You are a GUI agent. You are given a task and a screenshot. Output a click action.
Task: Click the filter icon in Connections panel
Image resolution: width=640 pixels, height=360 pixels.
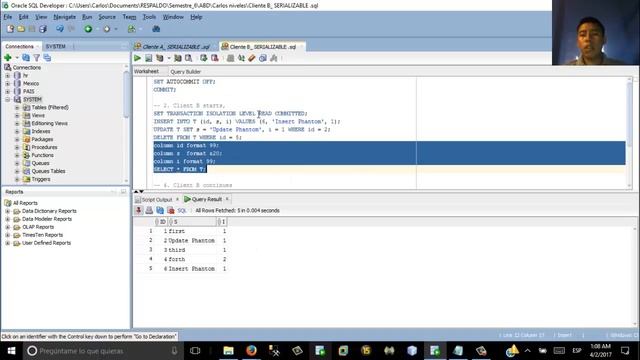(x=37, y=58)
